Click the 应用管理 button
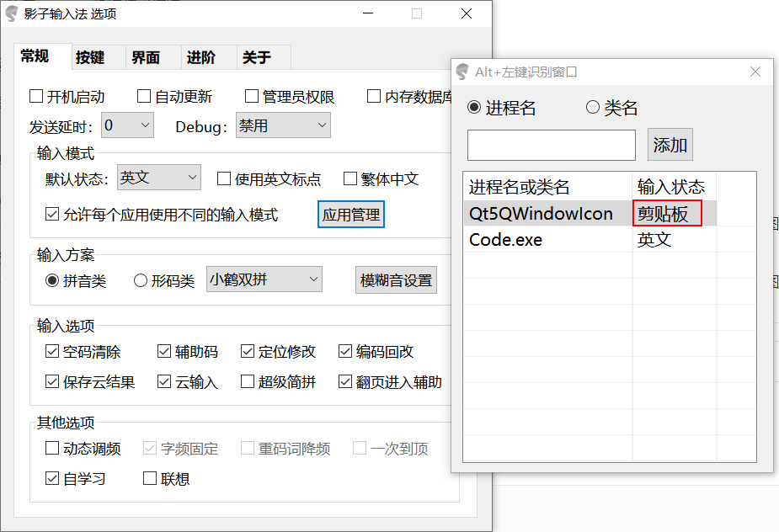This screenshot has height=532, width=779. tap(351, 215)
